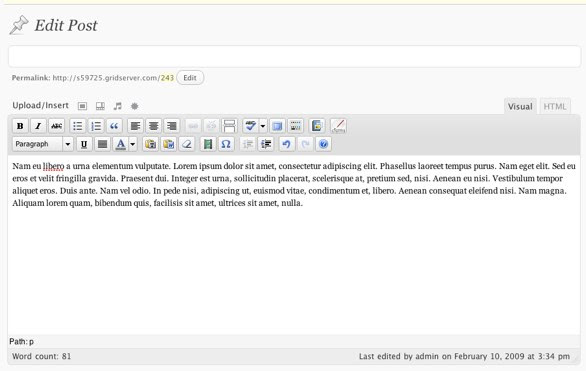Insert an unordered bullet list
Image resolution: width=586 pixels, height=371 pixels.
(x=78, y=126)
